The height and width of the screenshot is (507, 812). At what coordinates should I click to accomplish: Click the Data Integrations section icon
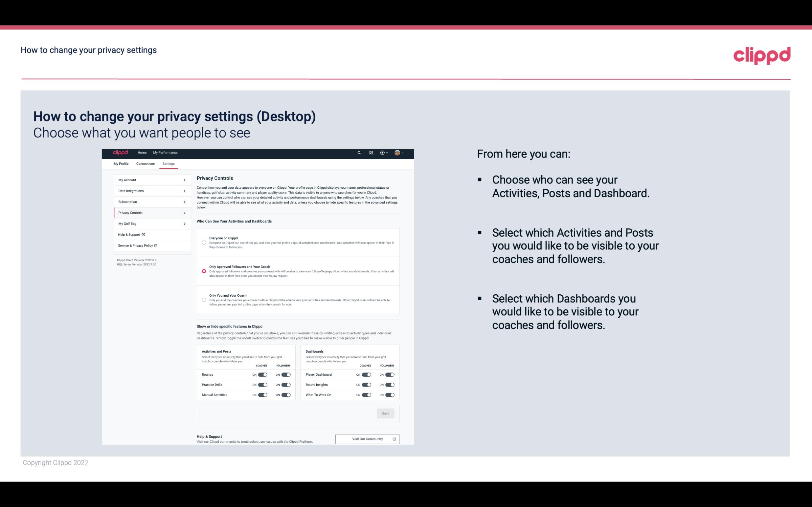pyautogui.click(x=185, y=190)
